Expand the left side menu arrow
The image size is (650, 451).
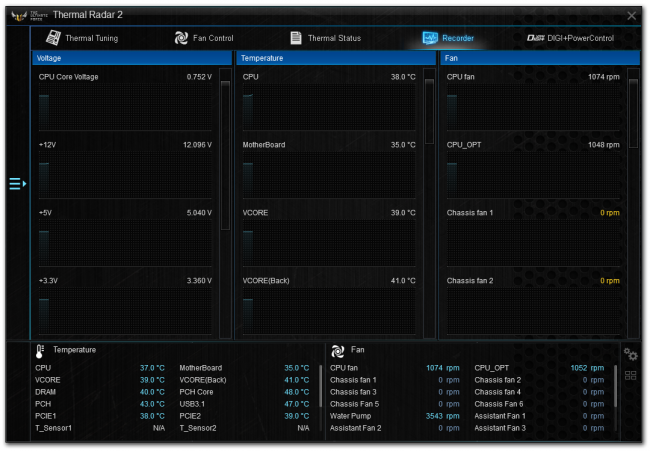tap(17, 184)
